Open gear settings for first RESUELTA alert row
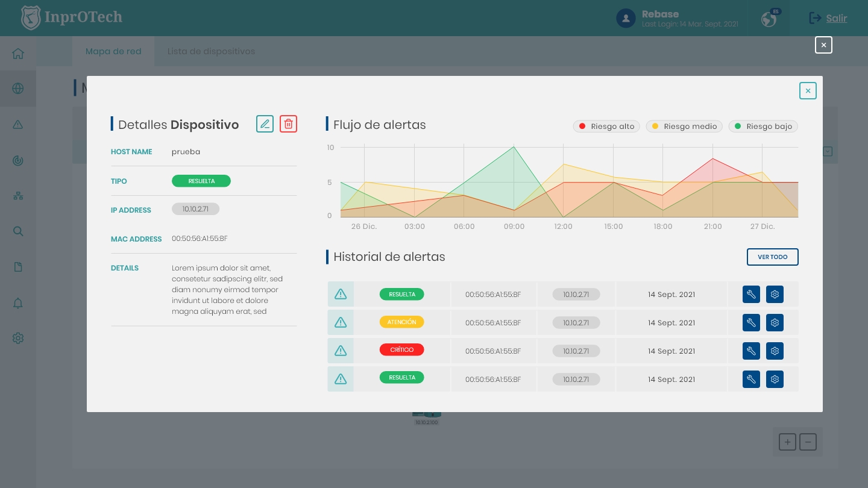868x488 pixels. 775,295
